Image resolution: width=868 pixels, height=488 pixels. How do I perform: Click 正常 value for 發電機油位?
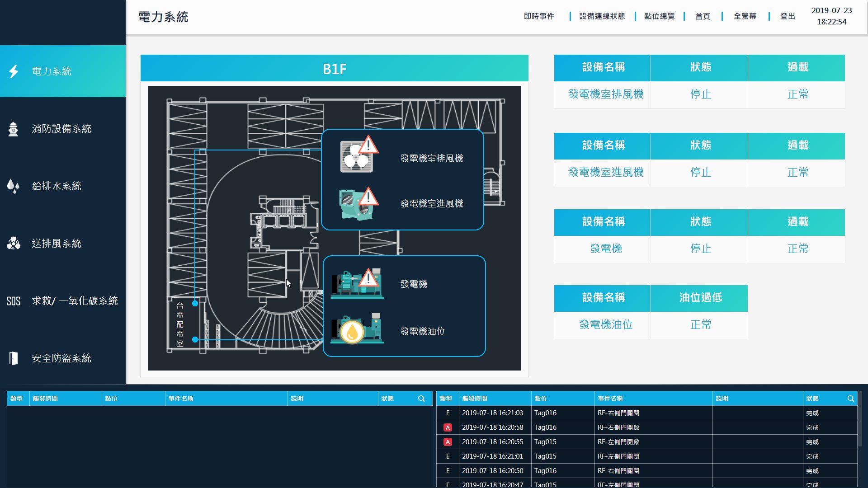pyautogui.click(x=700, y=325)
